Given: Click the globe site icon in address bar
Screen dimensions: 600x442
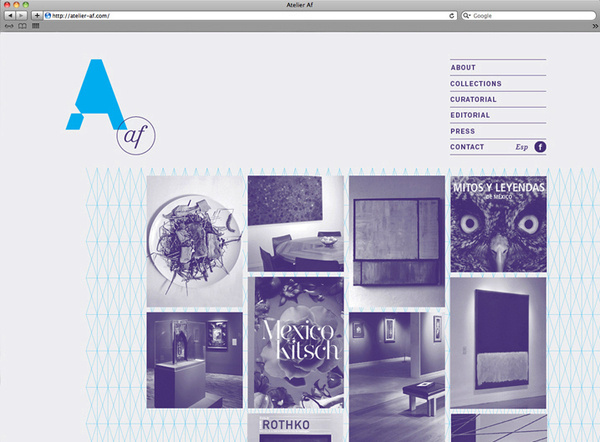Looking at the screenshot, I should [48, 16].
